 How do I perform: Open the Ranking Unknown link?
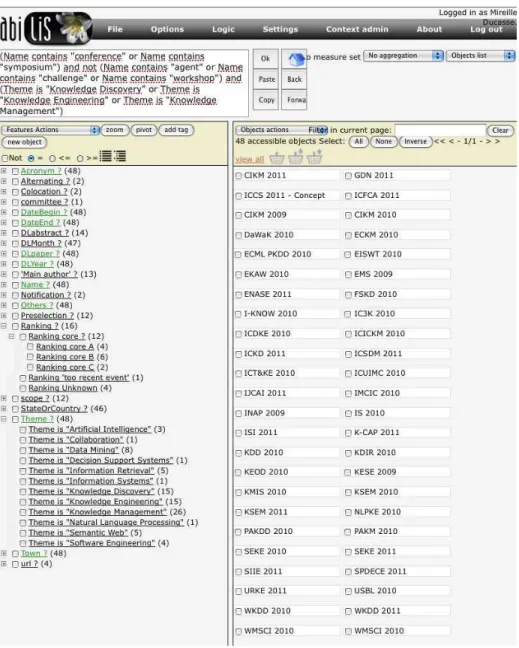tap(63, 388)
